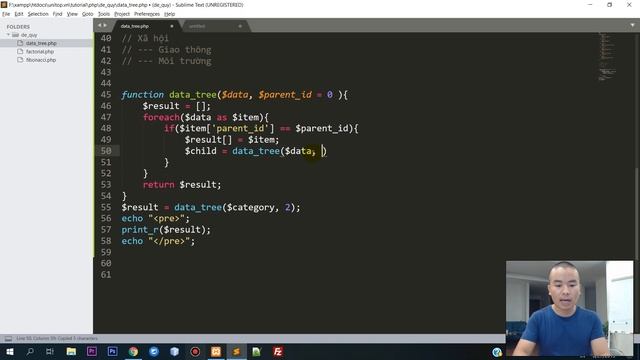
Task: Click line number 45 in the gutter
Action: click(106, 95)
